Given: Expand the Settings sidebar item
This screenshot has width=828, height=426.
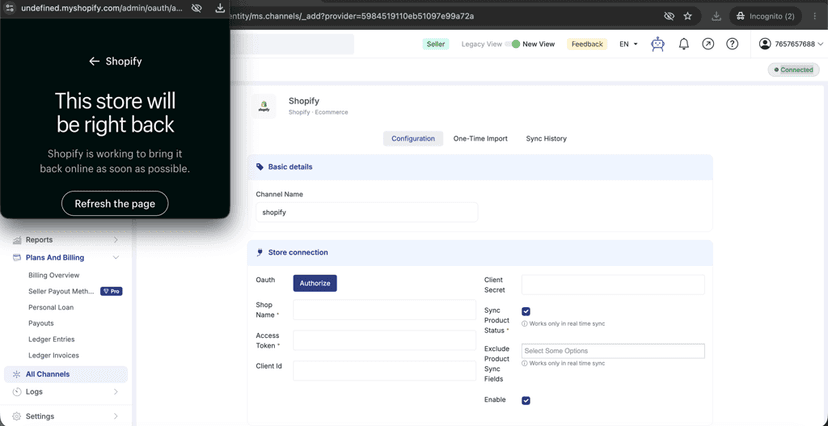Looking at the screenshot, I should (x=66, y=416).
